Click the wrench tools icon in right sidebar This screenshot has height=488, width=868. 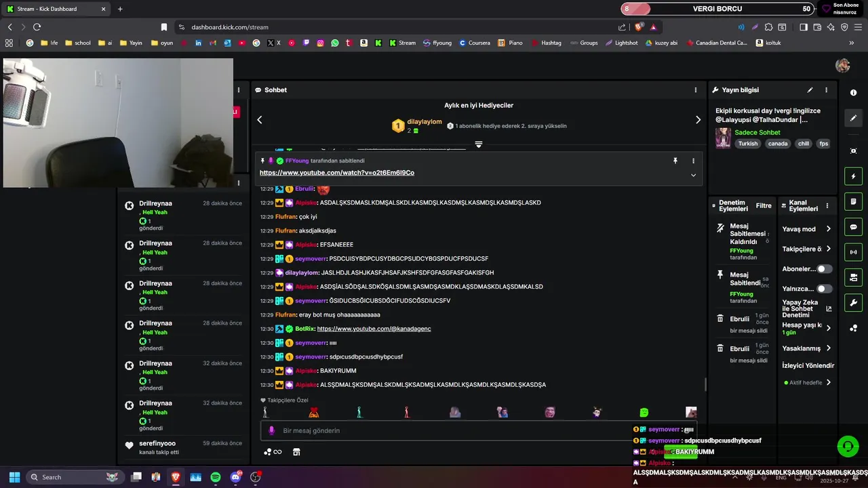[x=853, y=302]
